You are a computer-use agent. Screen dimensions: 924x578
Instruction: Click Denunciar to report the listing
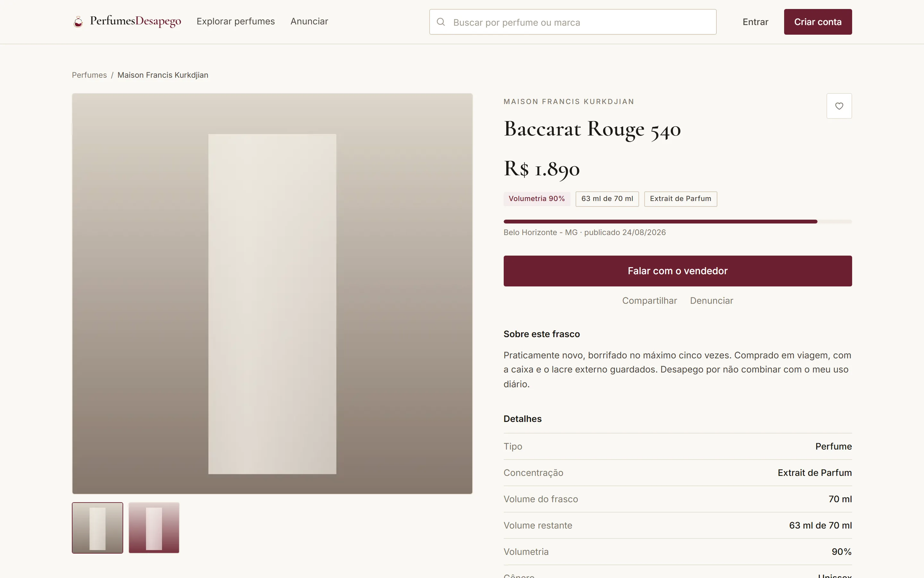coord(711,301)
